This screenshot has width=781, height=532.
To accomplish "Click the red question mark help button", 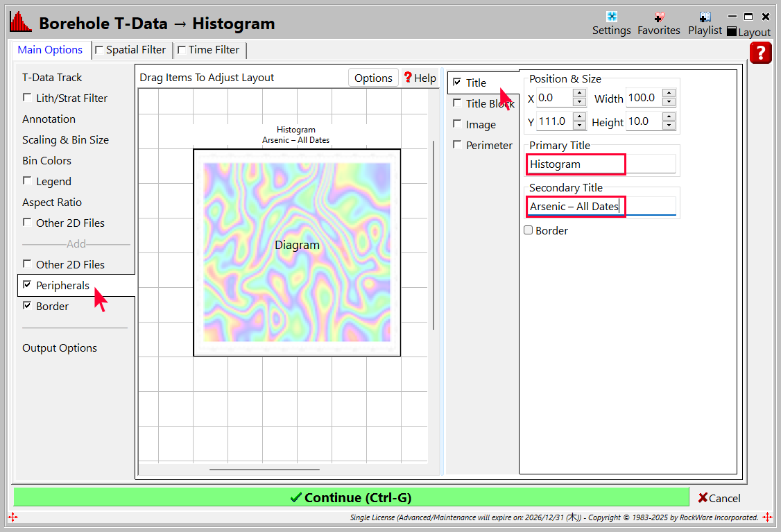I will [x=760, y=53].
